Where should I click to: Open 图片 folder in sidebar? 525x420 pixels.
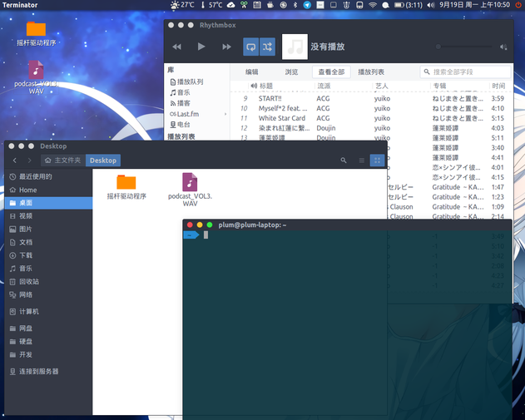pos(48,230)
